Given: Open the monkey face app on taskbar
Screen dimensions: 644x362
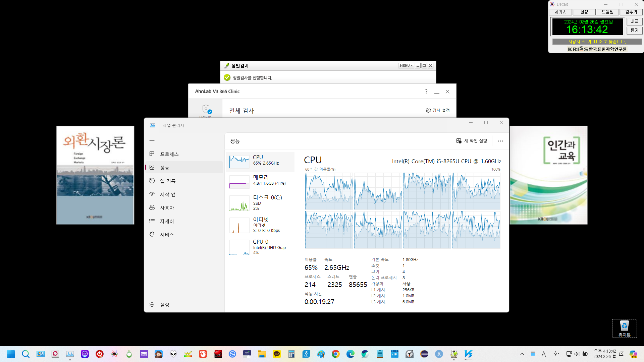Looking at the screenshot, I should [159, 354].
